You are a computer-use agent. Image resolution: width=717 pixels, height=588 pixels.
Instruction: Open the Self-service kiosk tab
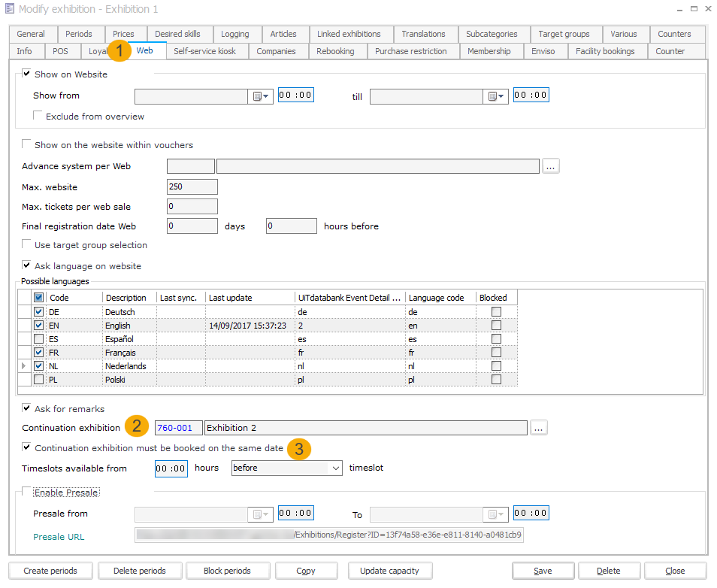(x=204, y=51)
